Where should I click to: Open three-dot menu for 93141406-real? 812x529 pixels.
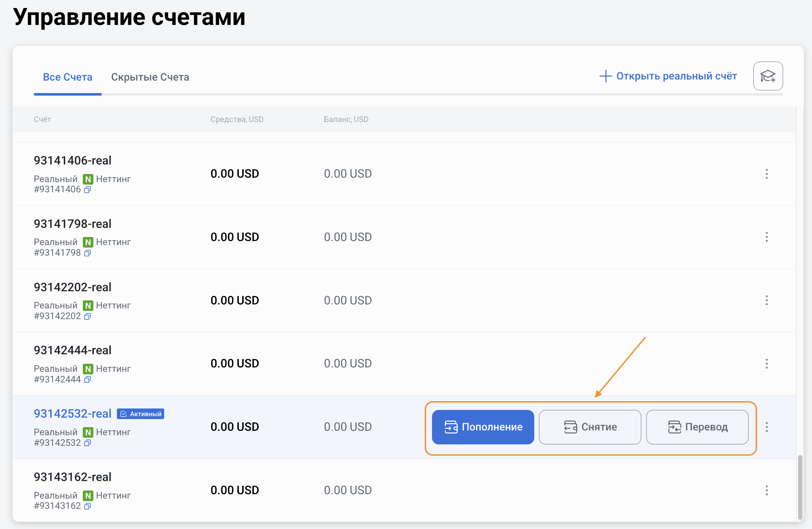pyautogui.click(x=766, y=174)
